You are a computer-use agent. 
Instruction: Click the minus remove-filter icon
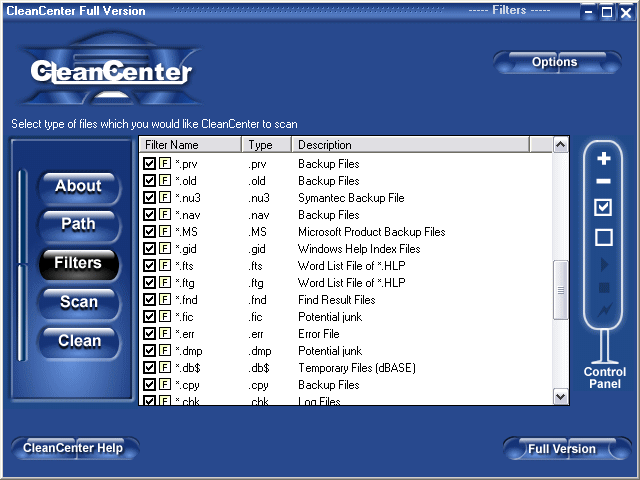604,181
